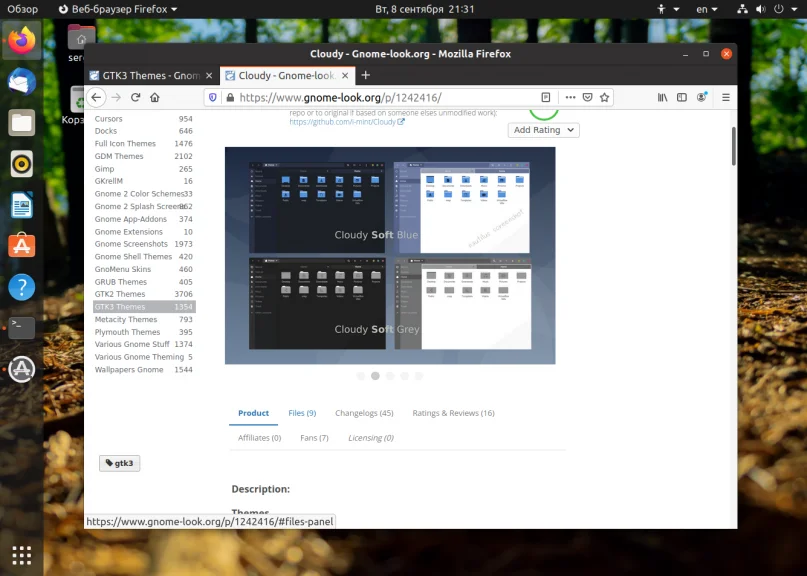Click the forward navigation arrow
807x576 pixels.
pos(116,97)
